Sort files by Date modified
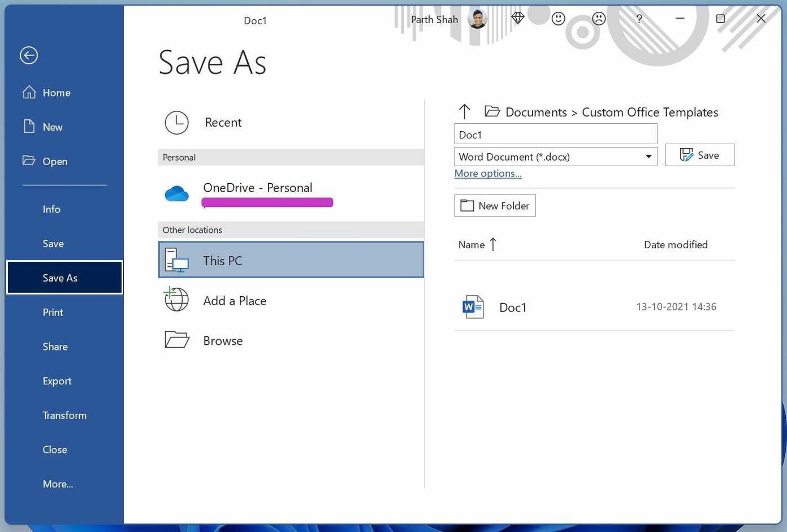Screen dimensions: 787x532 pyautogui.click(x=676, y=245)
